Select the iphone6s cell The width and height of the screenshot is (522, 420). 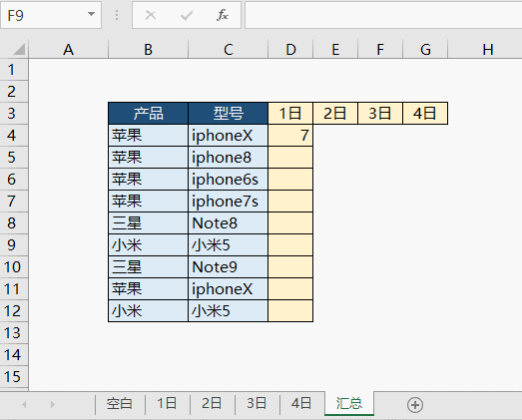[228, 180]
